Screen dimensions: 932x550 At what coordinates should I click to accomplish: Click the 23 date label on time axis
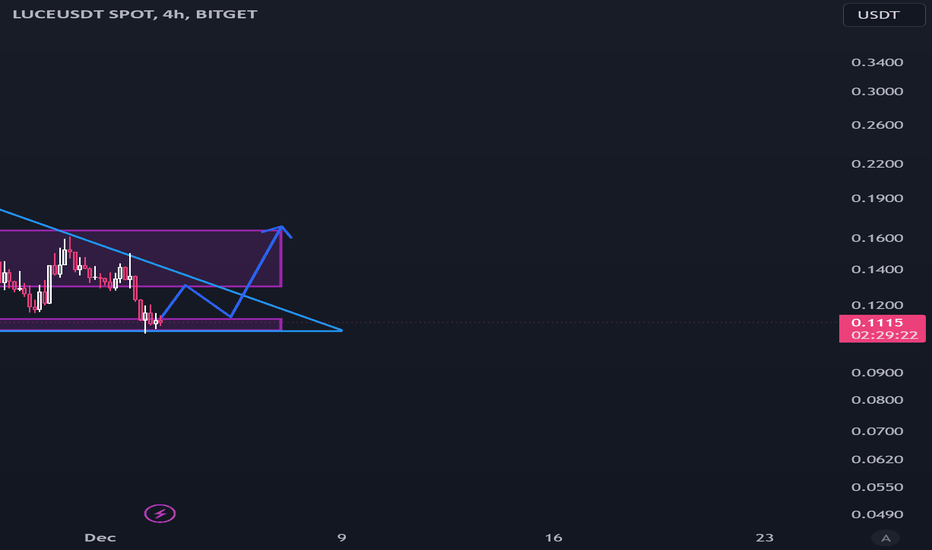coord(764,538)
